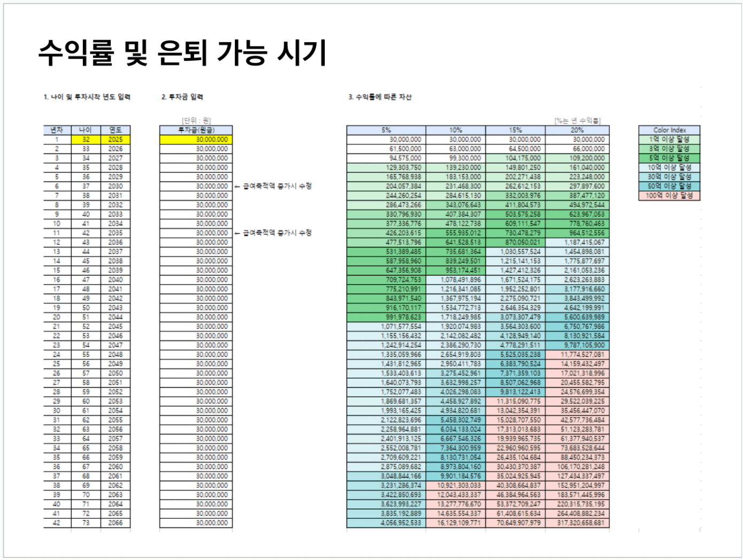The image size is (743, 560).
Task: Select the '1억 이상 달성' color index swatch
Action: pos(669,140)
